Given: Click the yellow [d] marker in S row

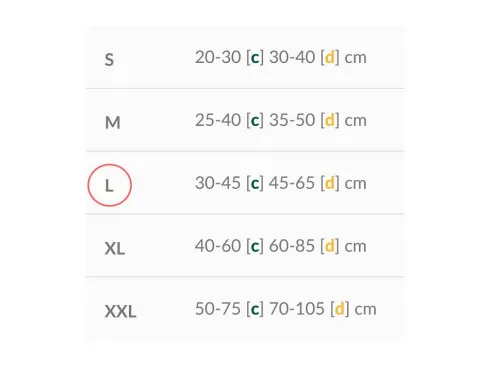Looking at the screenshot, I should pyautogui.click(x=330, y=57).
